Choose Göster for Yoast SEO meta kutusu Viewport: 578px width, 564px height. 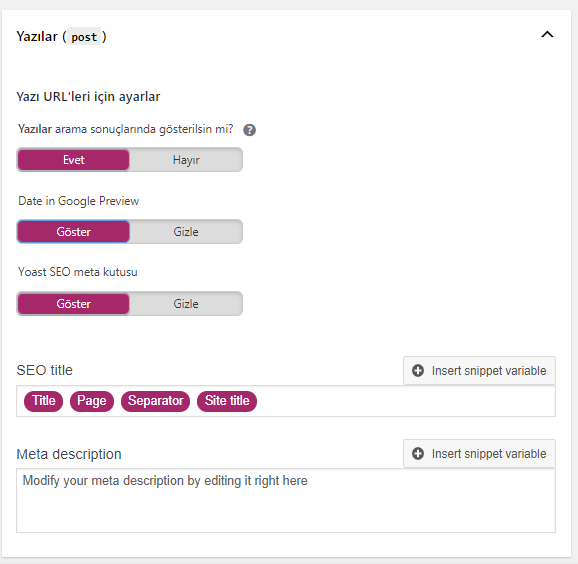point(73,304)
